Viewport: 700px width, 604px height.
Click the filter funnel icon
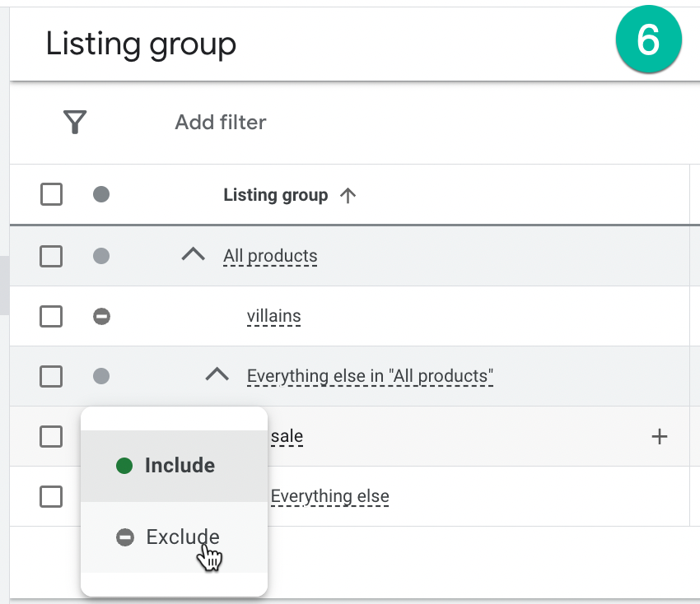[x=75, y=123]
